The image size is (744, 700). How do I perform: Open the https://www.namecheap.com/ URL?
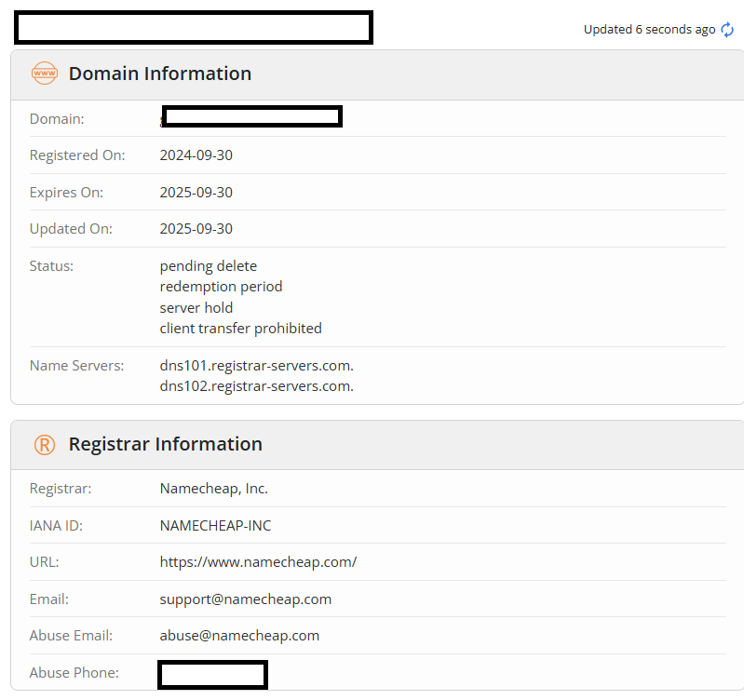258,562
